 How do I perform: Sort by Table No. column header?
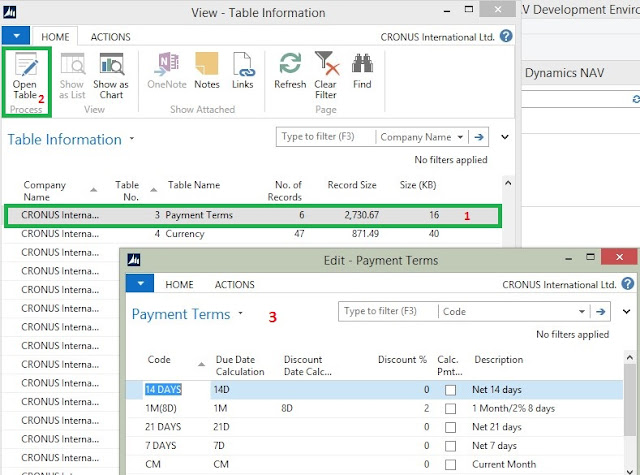[127, 191]
